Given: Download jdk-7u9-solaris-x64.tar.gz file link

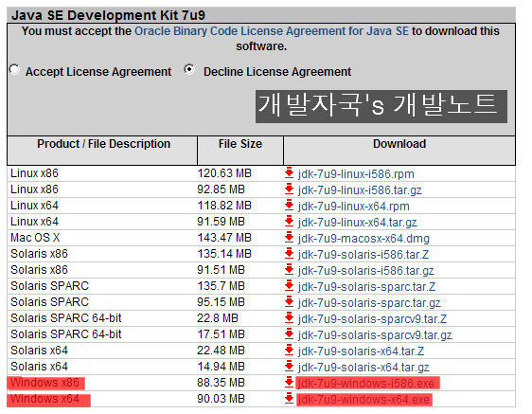Looking at the screenshot, I should (x=364, y=368).
